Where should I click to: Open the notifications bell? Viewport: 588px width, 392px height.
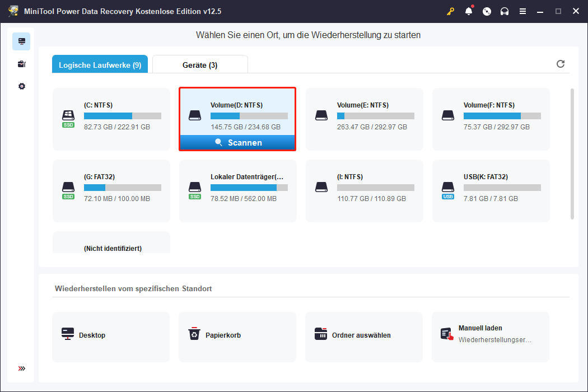pyautogui.click(x=469, y=11)
